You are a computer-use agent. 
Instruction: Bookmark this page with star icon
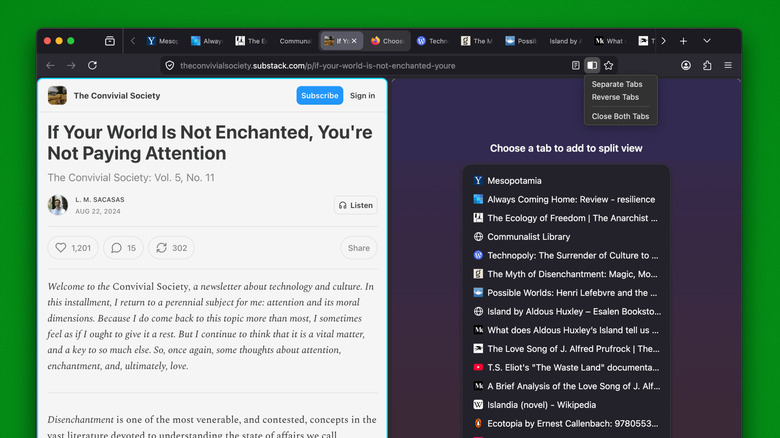[608, 65]
